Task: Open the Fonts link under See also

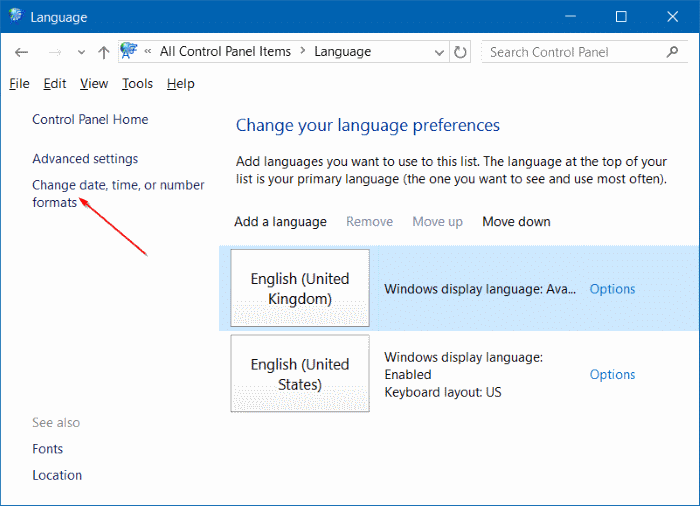Action: pyautogui.click(x=47, y=449)
